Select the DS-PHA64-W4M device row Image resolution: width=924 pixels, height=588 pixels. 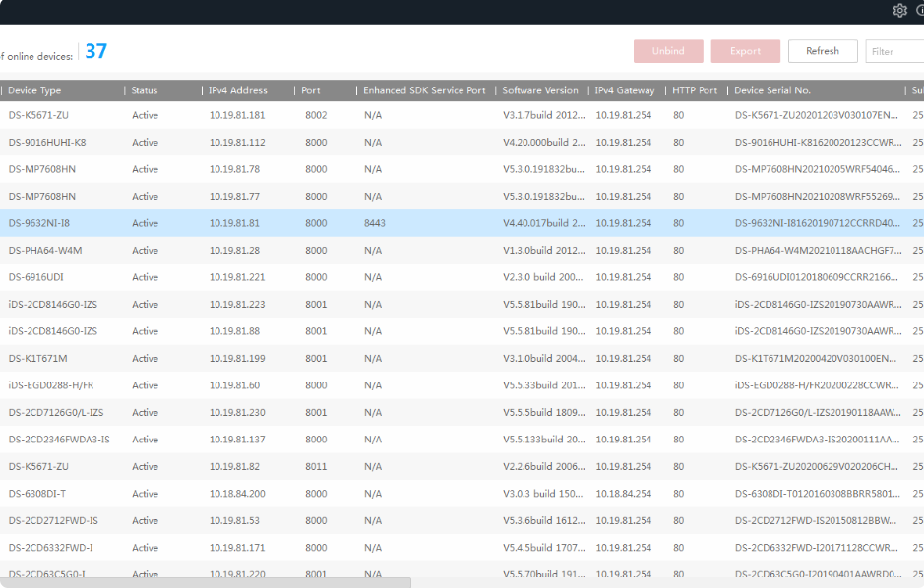(45, 251)
